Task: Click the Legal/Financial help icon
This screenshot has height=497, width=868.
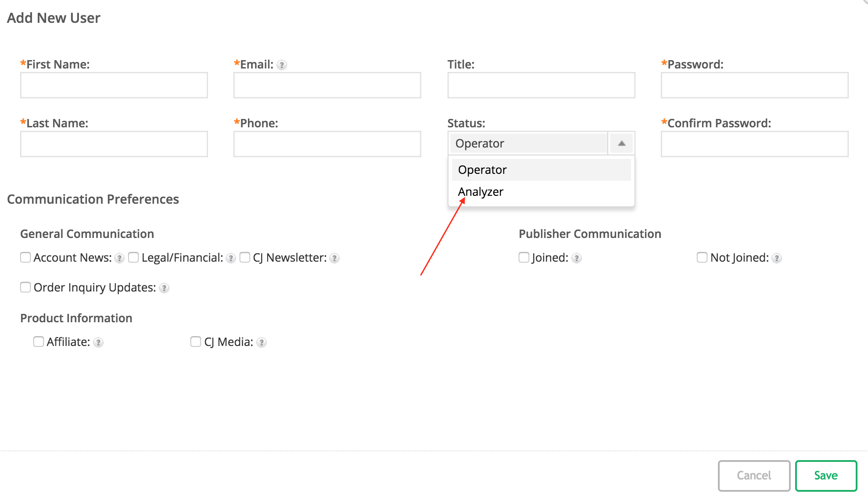Action: 231,258
